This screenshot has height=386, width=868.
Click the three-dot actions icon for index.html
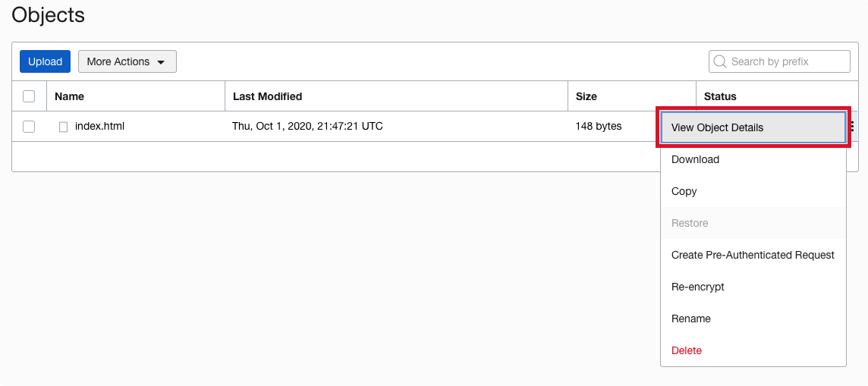[853, 127]
